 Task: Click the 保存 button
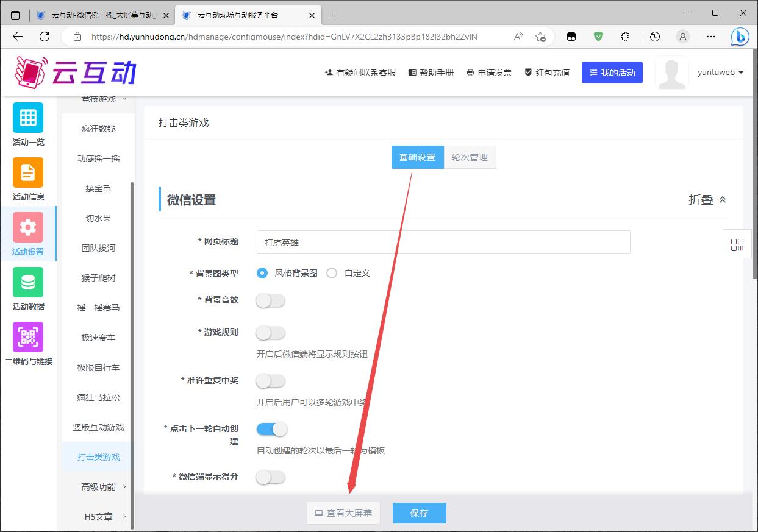(x=419, y=513)
